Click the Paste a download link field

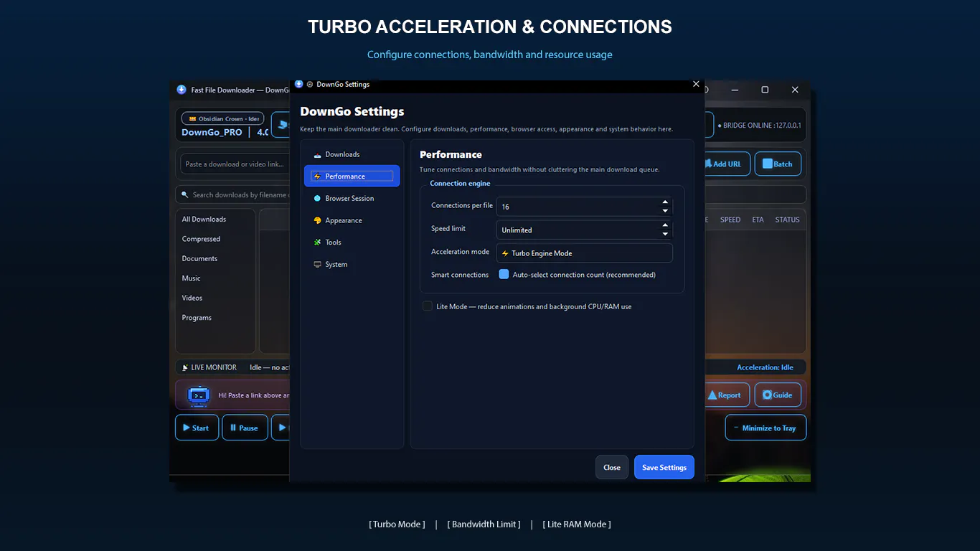(x=235, y=164)
